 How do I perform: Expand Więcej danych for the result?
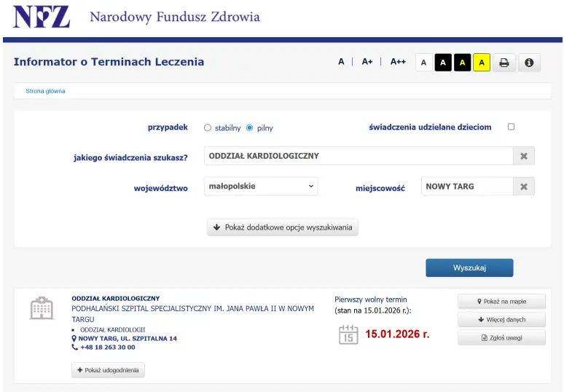click(501, 319)
